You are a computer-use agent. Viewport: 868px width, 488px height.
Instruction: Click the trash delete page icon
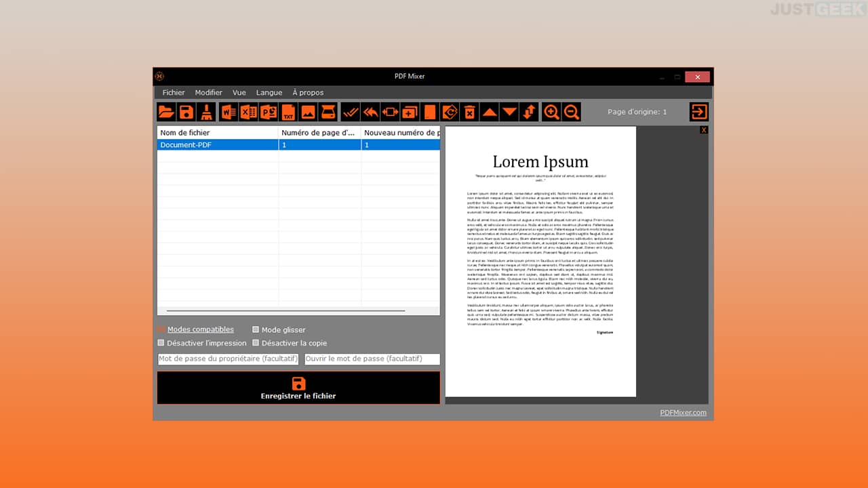click(469, 112)
